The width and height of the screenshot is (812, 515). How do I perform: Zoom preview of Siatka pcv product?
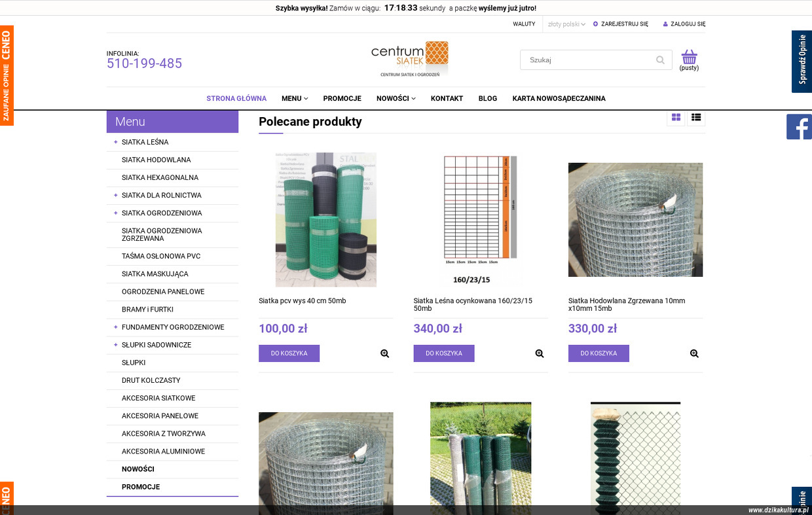pos(384,353)
